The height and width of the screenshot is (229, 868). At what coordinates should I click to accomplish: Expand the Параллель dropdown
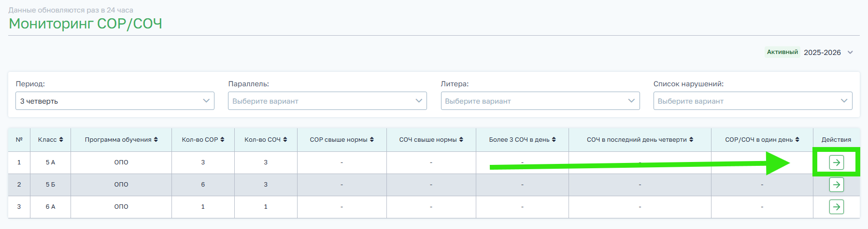(x=327, y=101)
